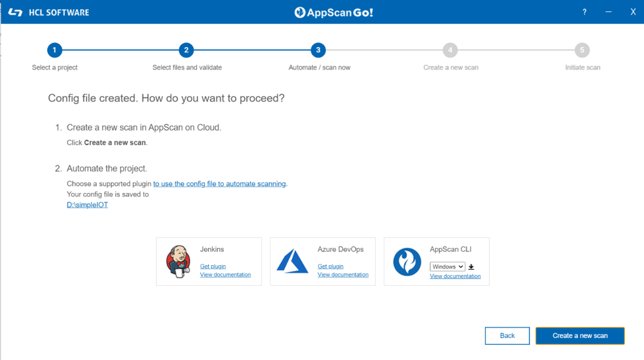Select step 3 Automate / scan now
Screen dimensions: 644x360
[x=318, y=50]
